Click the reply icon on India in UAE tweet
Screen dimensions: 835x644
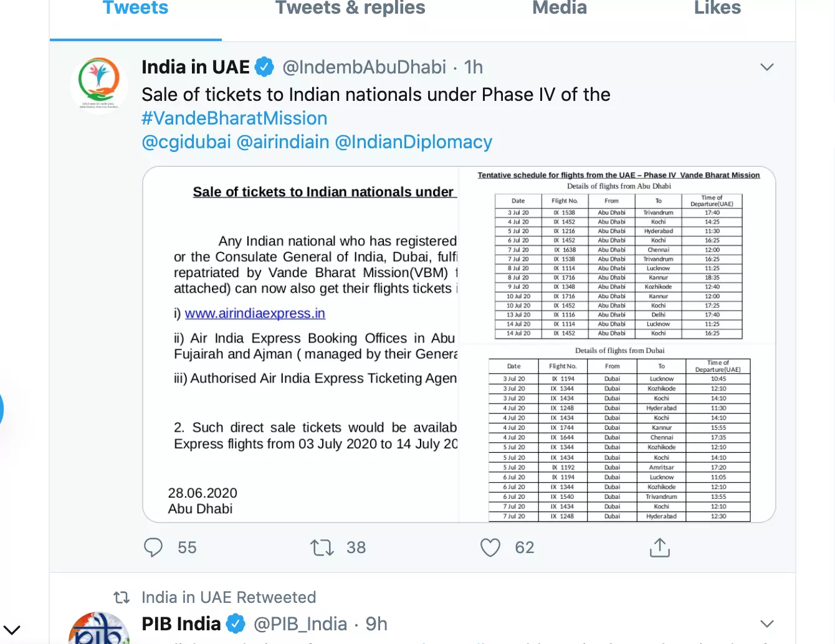pos(153,547)
